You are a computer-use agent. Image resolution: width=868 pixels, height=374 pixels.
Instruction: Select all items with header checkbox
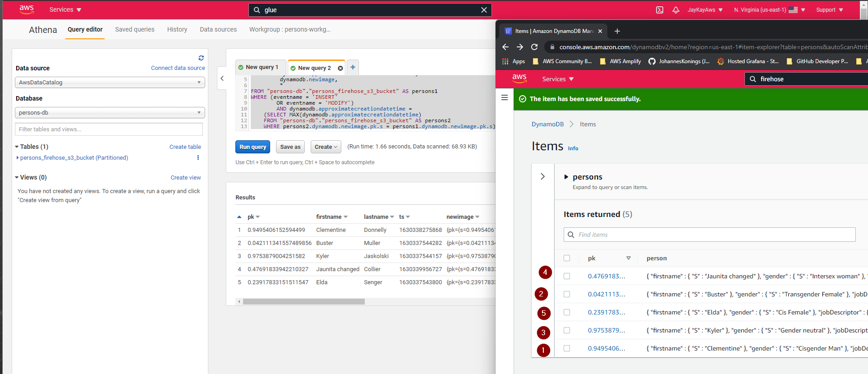567,258
